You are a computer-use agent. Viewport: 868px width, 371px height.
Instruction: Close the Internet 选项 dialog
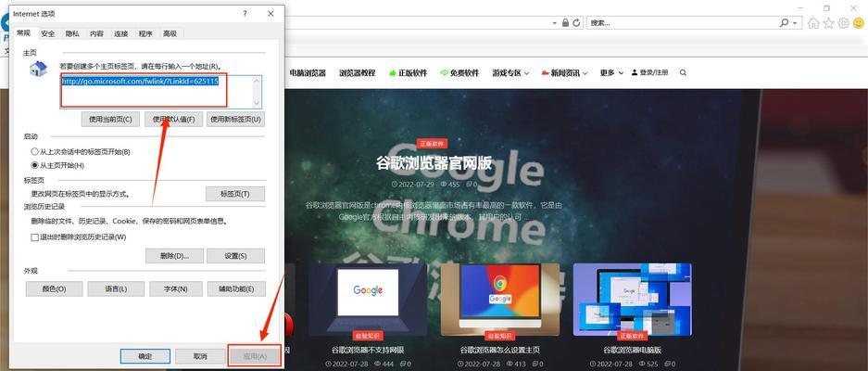(270, 13)
